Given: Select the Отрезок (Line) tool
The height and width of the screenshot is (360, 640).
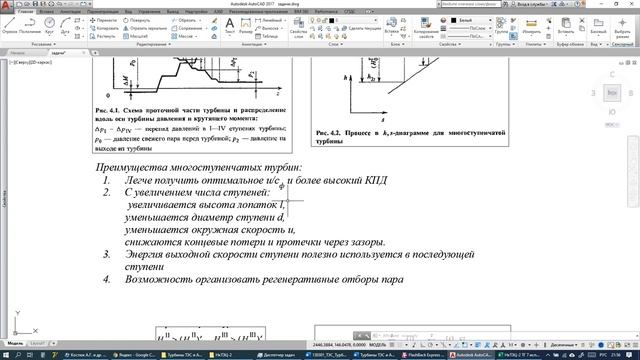Looking at the screenshot, I should (x=9, y=25).
